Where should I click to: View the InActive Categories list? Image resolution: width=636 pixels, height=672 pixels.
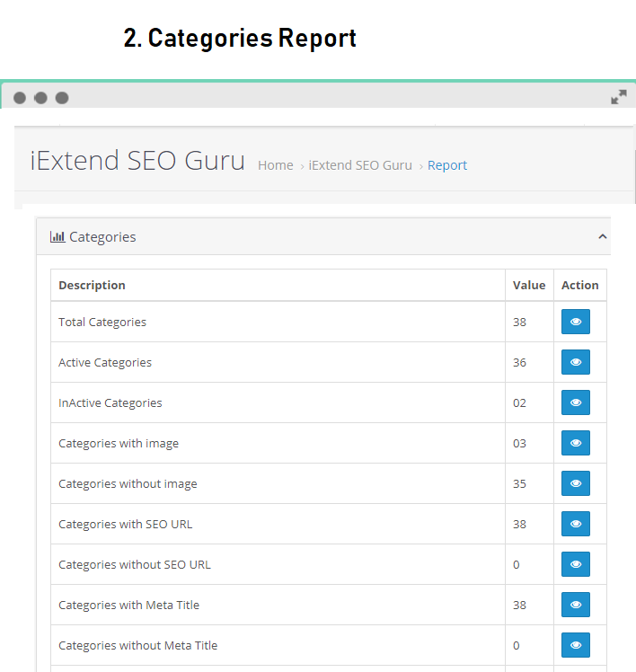tap(575, 402)
